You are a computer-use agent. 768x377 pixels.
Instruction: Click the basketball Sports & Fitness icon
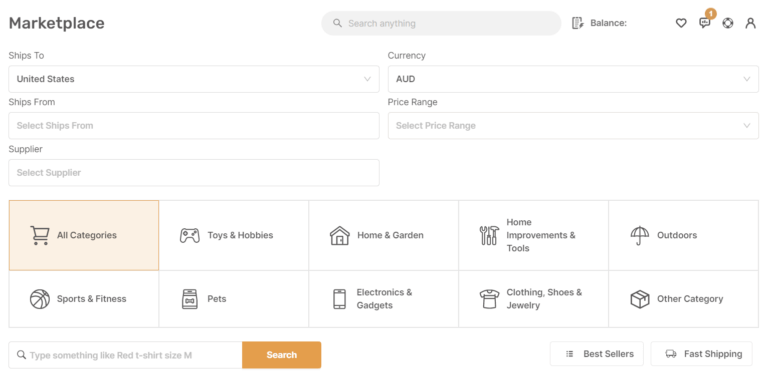point(40,299)
